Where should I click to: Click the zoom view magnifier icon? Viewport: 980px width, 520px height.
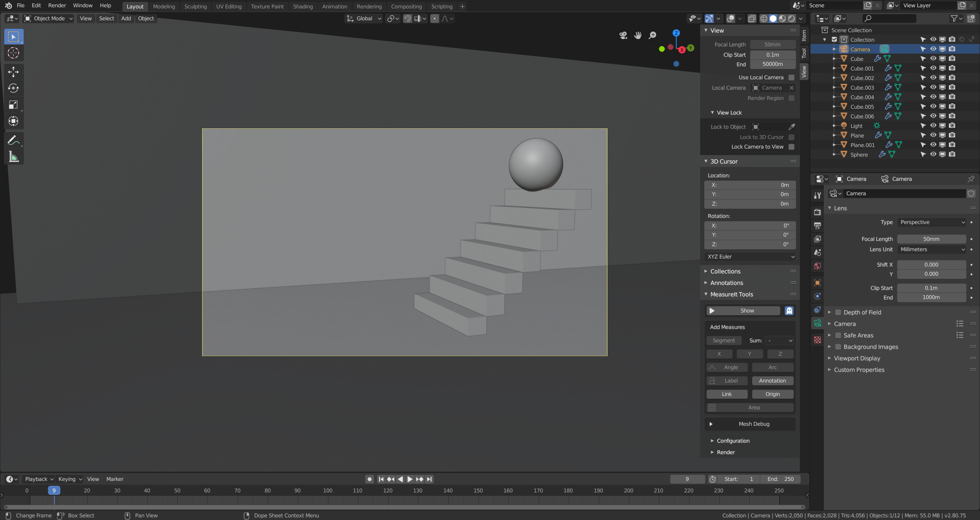(x=652, y=36)
